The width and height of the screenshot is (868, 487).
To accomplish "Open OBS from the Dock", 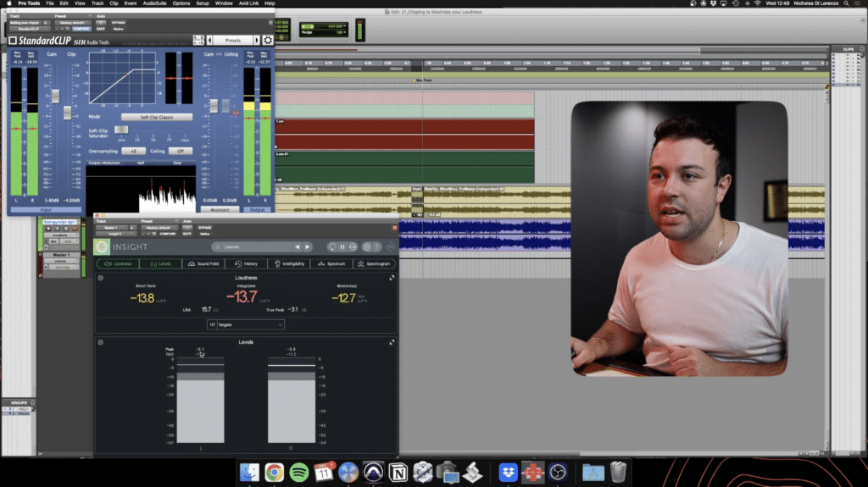I will [558, 472].
